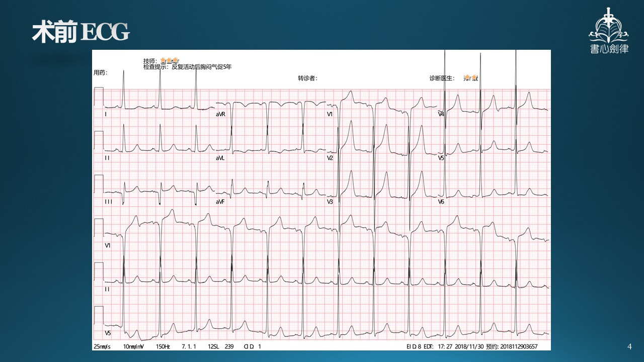The image size is (644, 362).
Task: Click the 诊断医生 label
Action: 441,78
